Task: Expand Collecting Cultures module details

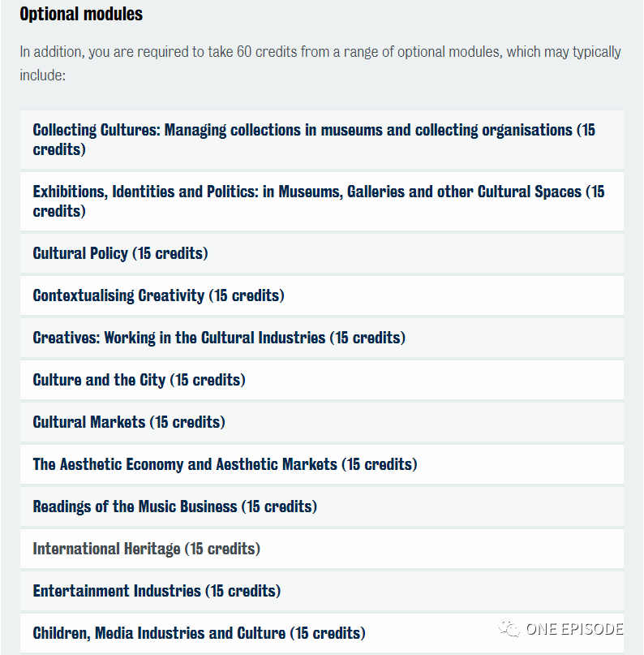Action: 321,140
